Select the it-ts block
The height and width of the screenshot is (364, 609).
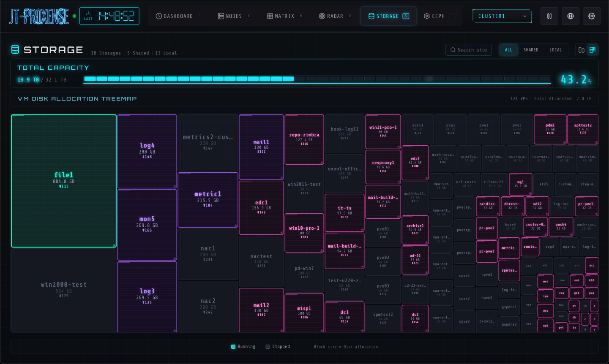coord(344,212)
